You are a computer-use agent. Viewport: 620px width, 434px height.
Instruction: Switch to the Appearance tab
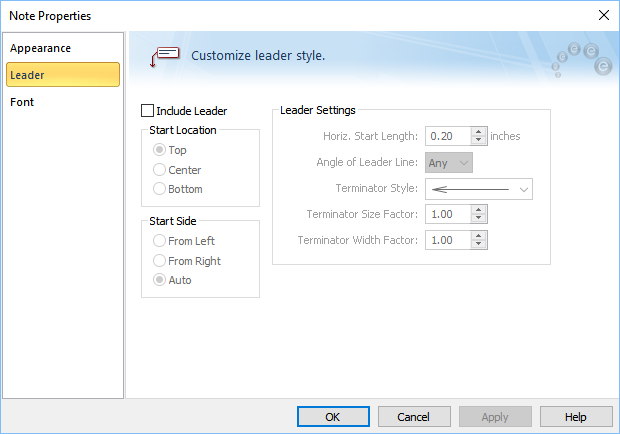[x=40, y=48]
